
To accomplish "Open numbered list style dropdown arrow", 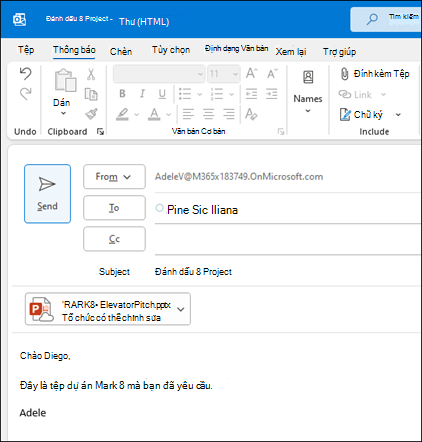I will point(231,94).
